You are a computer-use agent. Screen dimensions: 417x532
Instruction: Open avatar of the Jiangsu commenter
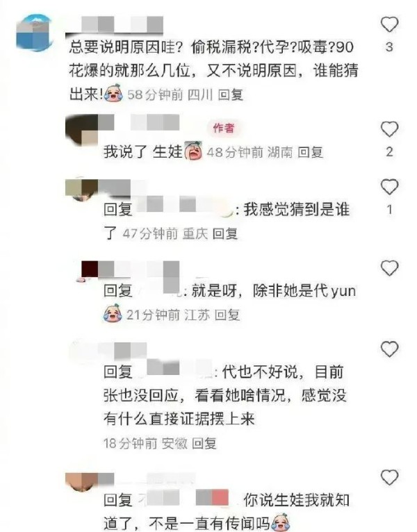click(x=87, y=272)
